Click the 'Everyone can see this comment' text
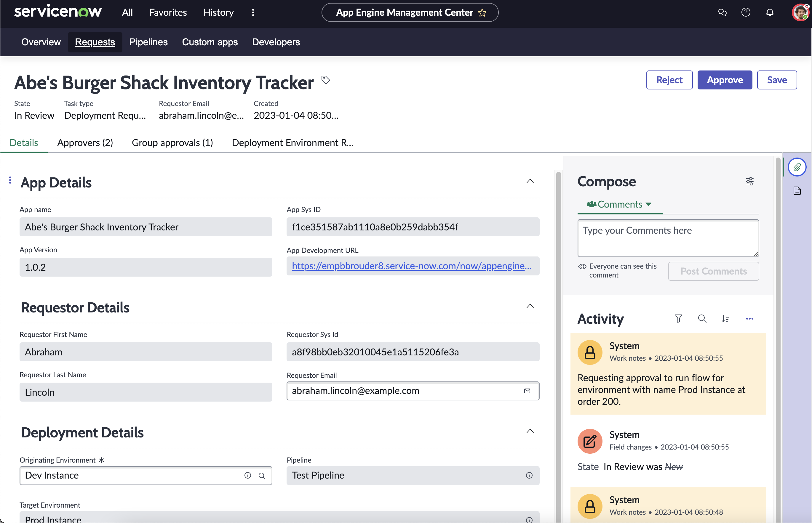Viewport: 812px width, 523px height. [623, 271]
